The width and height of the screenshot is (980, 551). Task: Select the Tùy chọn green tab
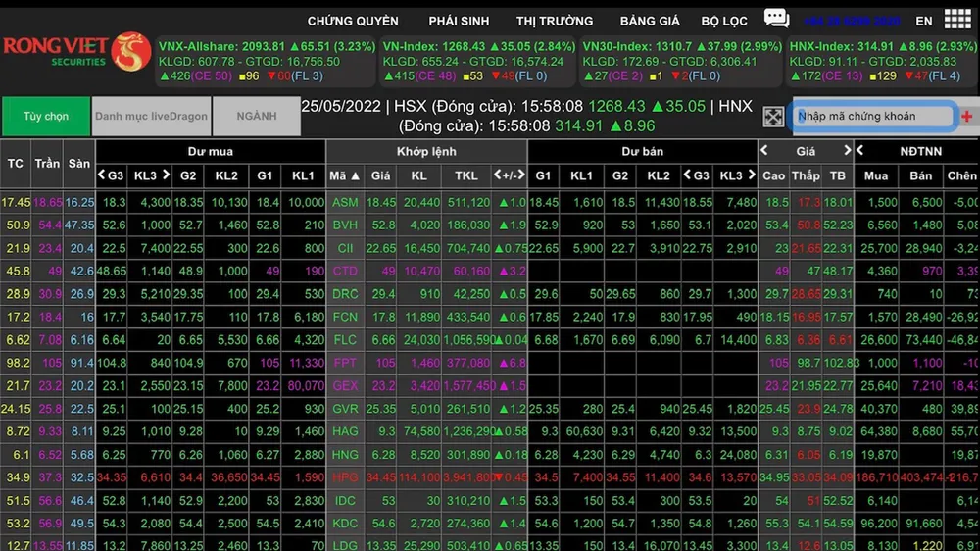(46, 116)
